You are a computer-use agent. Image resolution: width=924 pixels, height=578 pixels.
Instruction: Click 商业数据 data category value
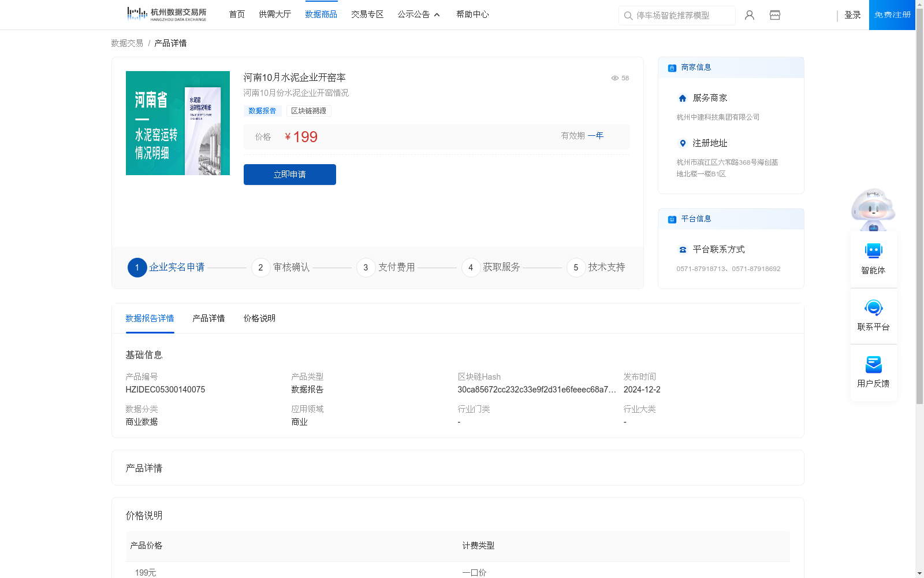[141, 422]
